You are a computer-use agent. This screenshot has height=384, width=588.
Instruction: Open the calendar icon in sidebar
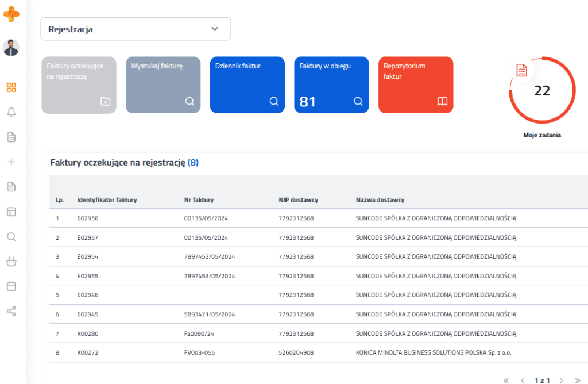pyautogui.click(x=11, y=286)
